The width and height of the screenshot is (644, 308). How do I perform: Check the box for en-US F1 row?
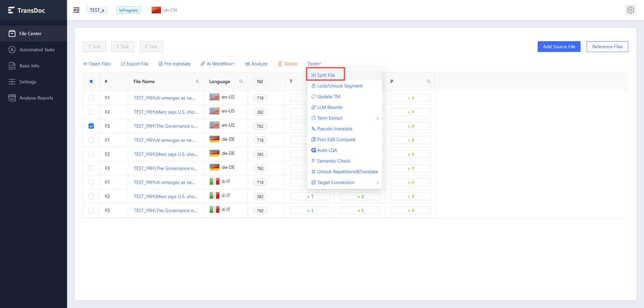click(x=91, y=98)
